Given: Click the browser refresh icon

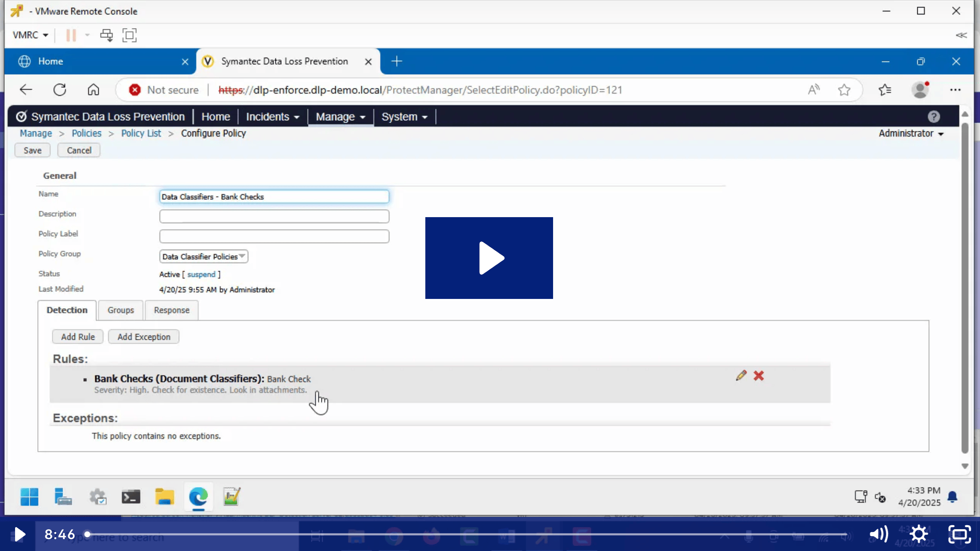Looking at the screenshot, I should coord(60,90).
